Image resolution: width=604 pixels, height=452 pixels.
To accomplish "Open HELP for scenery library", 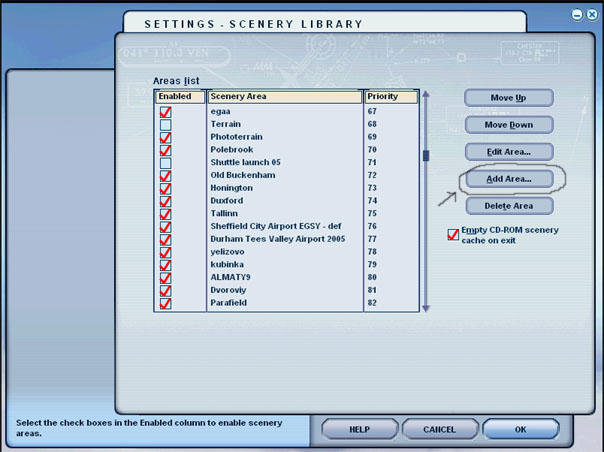I will pyautogui.click(x=359, y=429).
